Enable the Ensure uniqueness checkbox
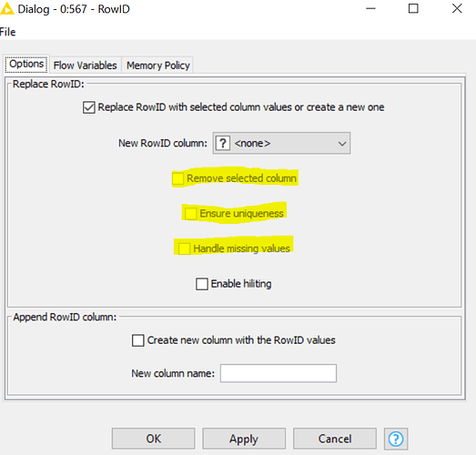476x455 pixels. pos(190,213)
